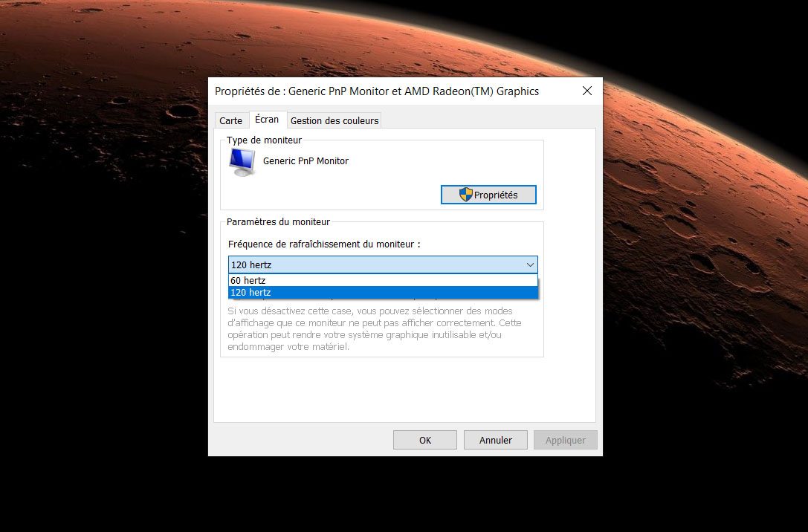Click the dropdown chevron arrow for refresh rate

click(530, 265)
